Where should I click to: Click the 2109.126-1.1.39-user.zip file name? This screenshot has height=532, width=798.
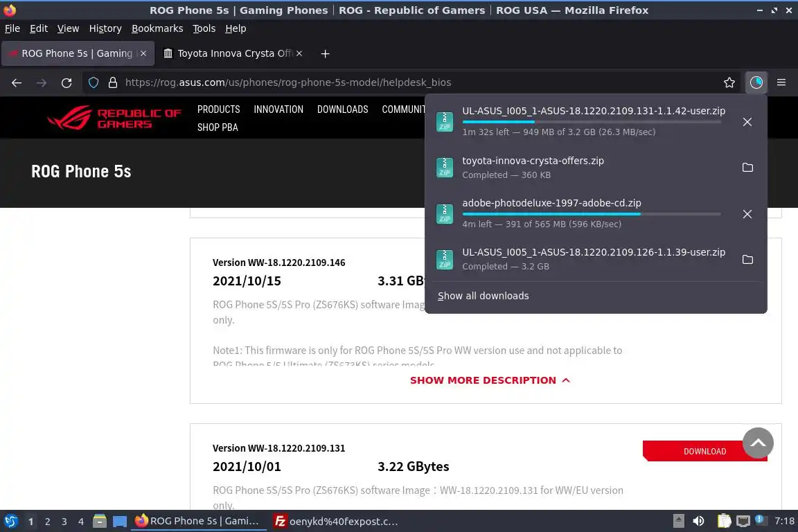[594, 253]
